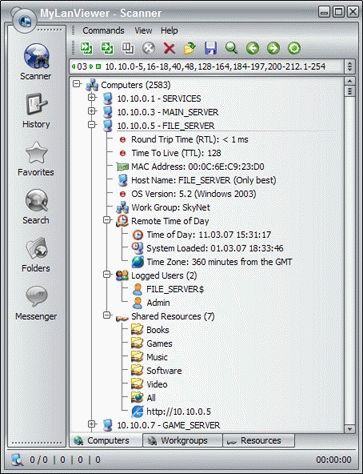The height and width of the screenshot is (474, 363).
Task: Select the All shared resource
Action: (151, 398)
